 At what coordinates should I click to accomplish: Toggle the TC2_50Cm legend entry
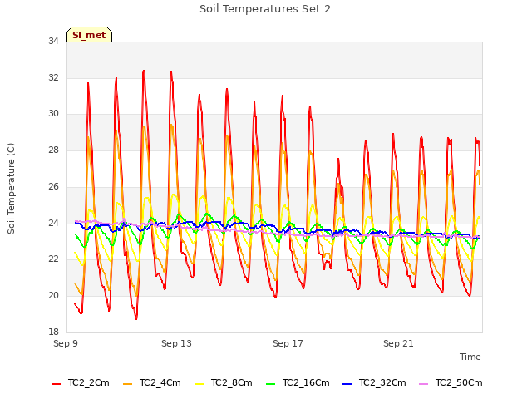[x=451, y=382]
